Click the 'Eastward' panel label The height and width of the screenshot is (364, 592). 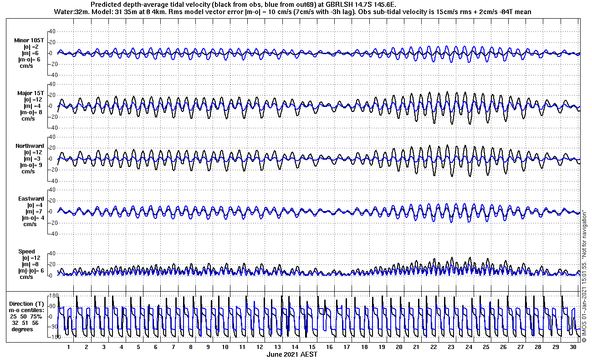31,199
